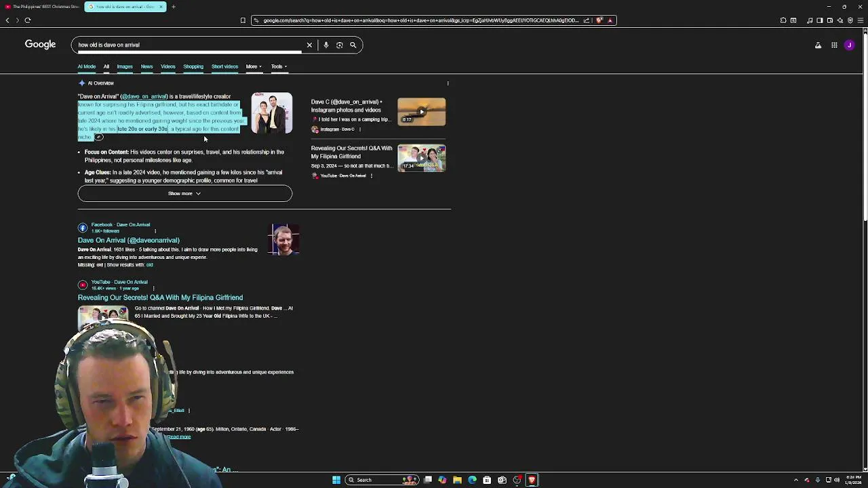Expand the More search filters dropdown
Viewport: 868px width, 488px height.
click(x=254, y=66)
